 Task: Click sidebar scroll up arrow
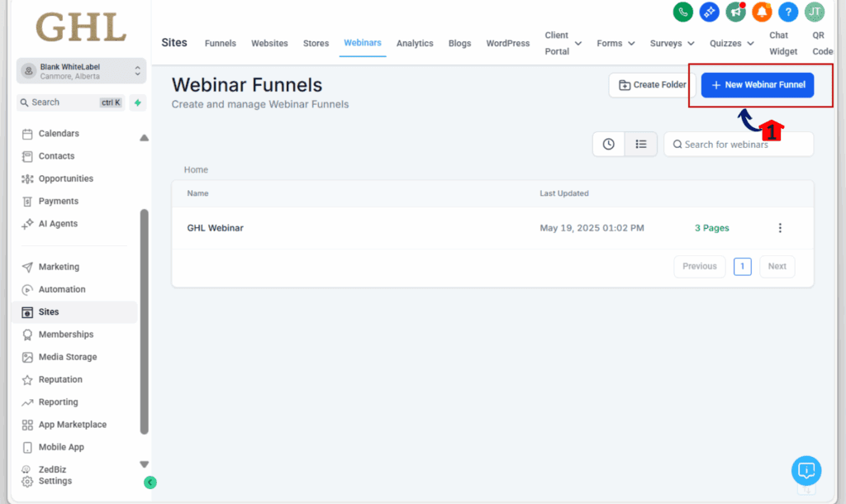(x=144, y=138)
